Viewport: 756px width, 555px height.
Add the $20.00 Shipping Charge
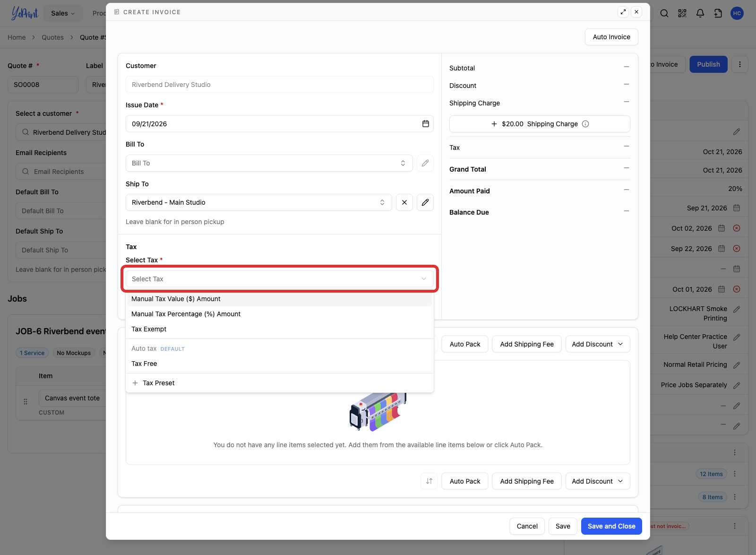[x=540, y=124]
